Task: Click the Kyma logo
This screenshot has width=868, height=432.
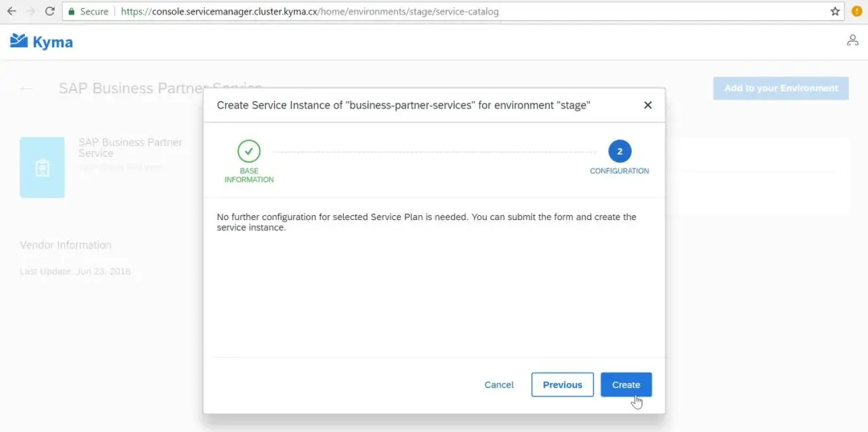Action: coord(42,42)
